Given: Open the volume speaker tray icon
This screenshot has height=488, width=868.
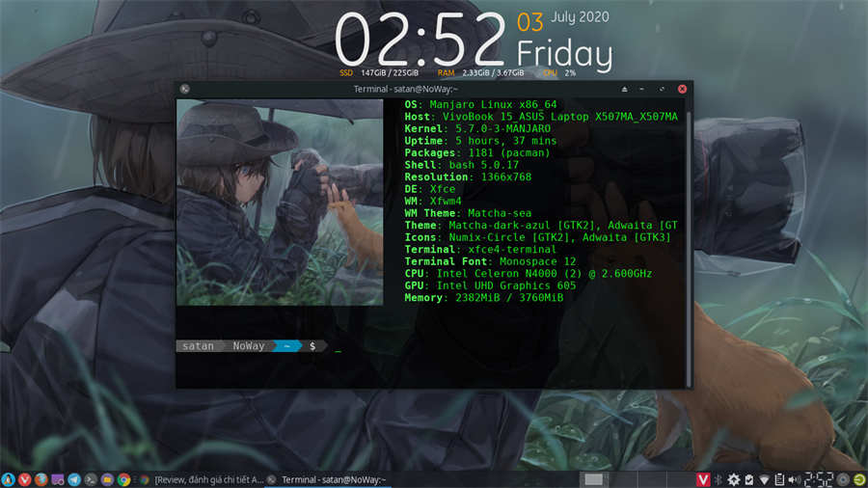Looking at the screenshot, I should (795, 479).
